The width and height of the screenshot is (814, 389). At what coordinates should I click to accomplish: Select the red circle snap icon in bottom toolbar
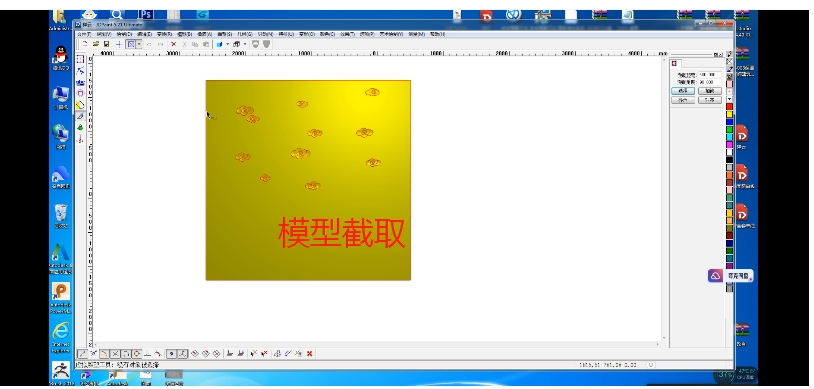click(x=137, y=354)
